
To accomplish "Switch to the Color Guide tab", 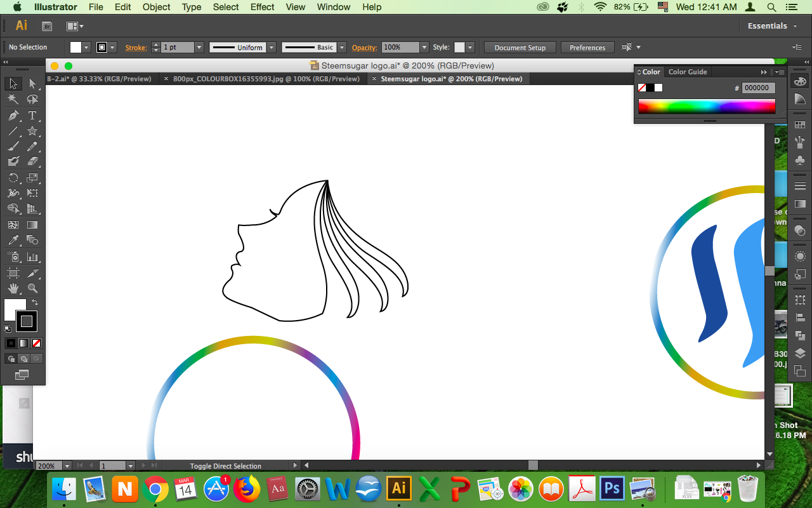I will click(x=688, y=72).
